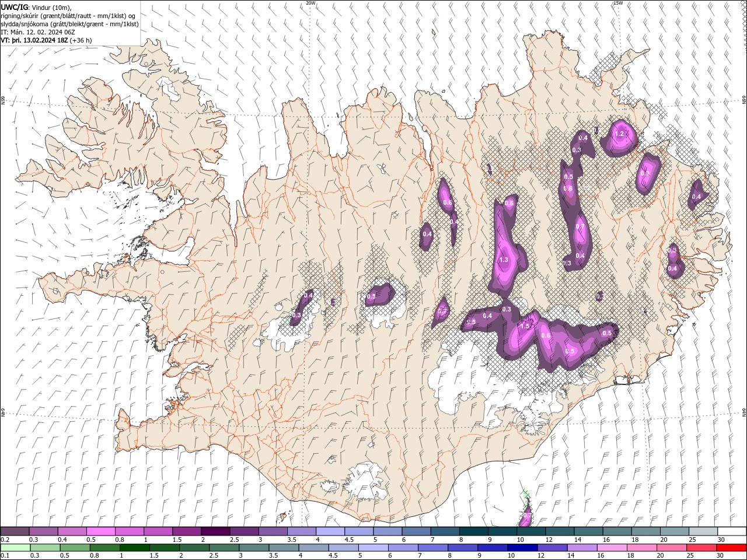Select the pale green 0.1–0.3 swatch in the lower legend row
The image size is (747, 560).
pos(15,548)
